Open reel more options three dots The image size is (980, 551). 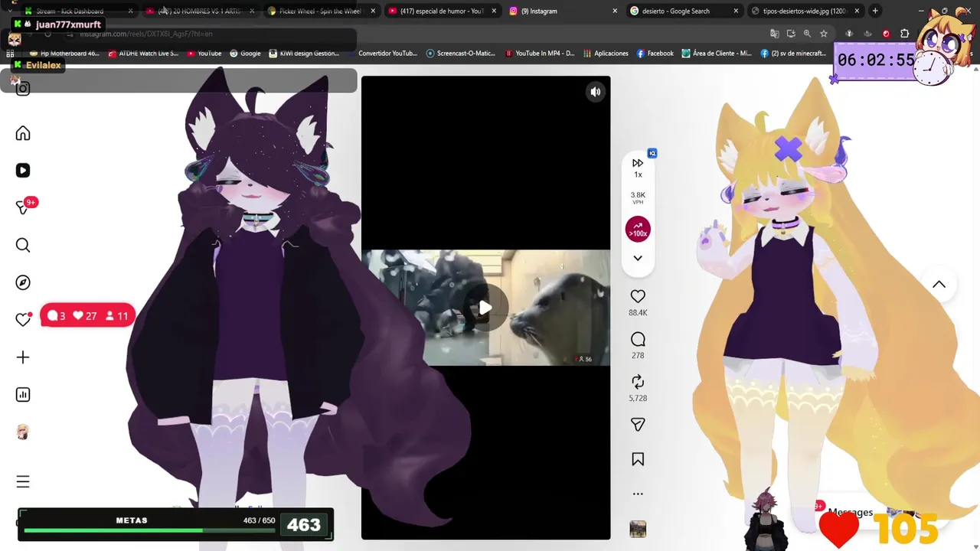click(x=638, y=494)
